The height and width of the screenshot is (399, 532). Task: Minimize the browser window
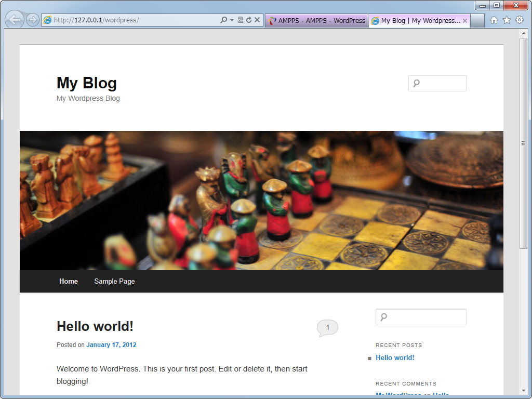click(483, 5)
